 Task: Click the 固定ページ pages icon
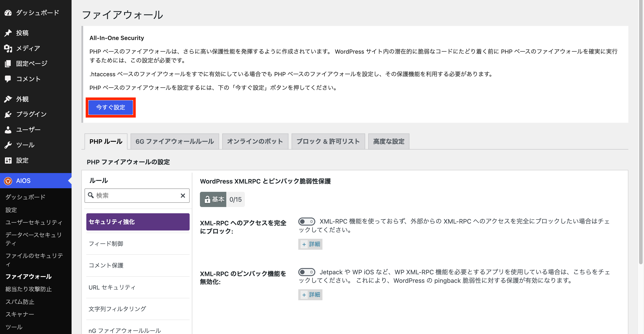pos(8,63)
